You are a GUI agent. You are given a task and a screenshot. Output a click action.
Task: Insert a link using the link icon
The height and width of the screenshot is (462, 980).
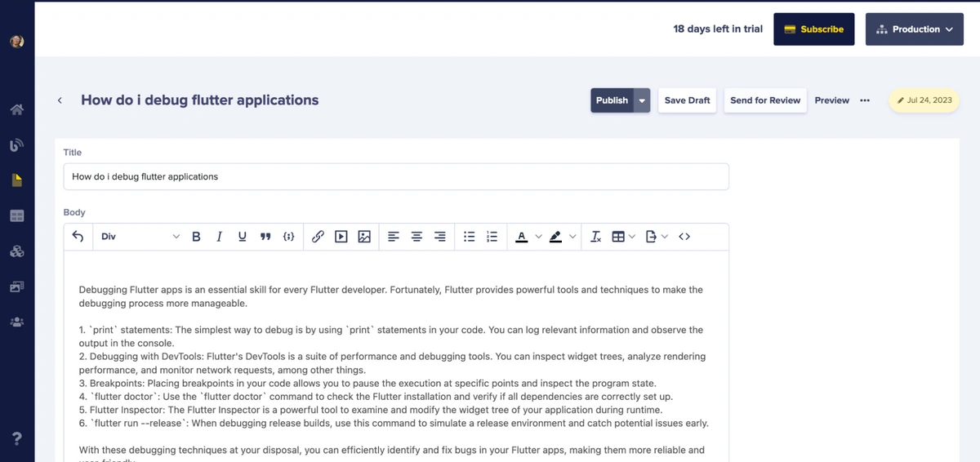pos(318,237)
